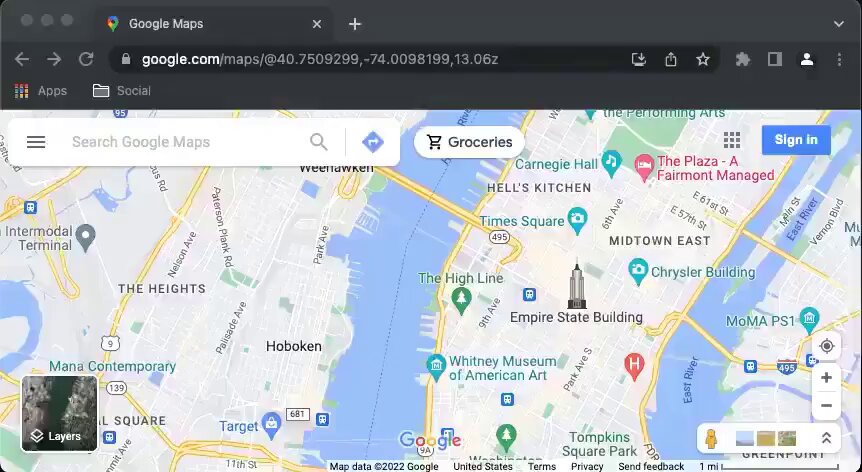Click the Carnegie Hall music pin
This screenshot has height=472, width=862.
(611, 164)
